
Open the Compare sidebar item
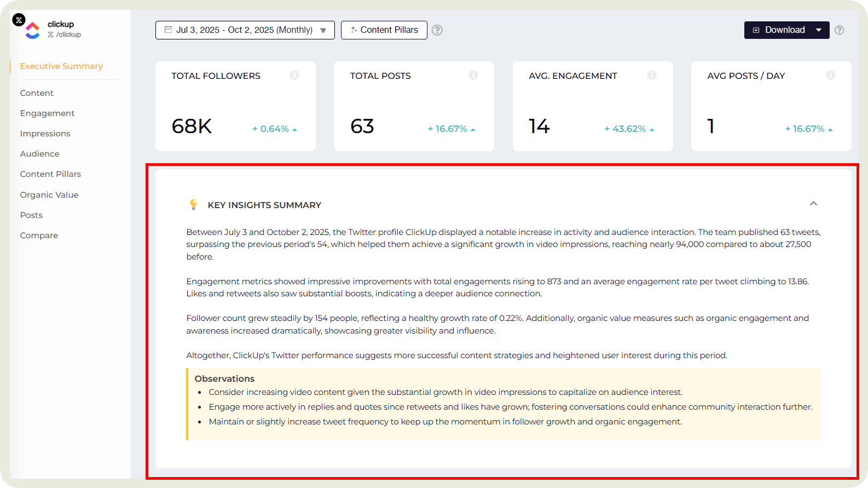(x=39, y=236)
